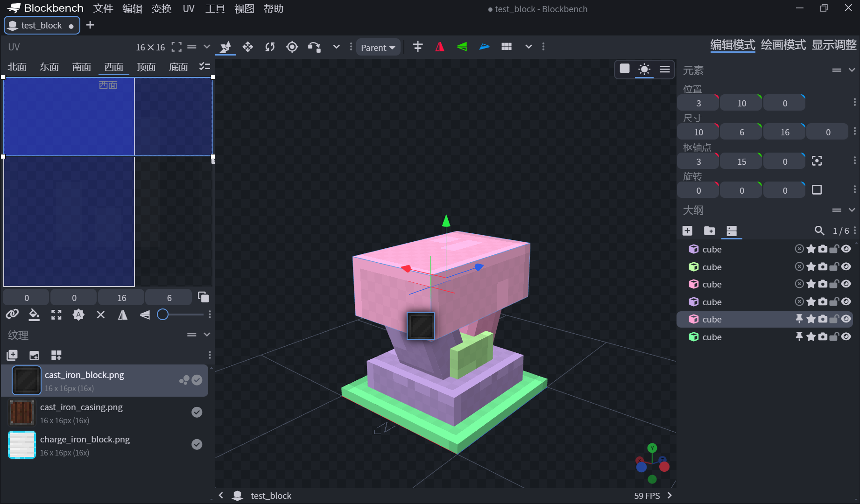
Task: Click the UV rotation slider handle
Action: (162, 315)
